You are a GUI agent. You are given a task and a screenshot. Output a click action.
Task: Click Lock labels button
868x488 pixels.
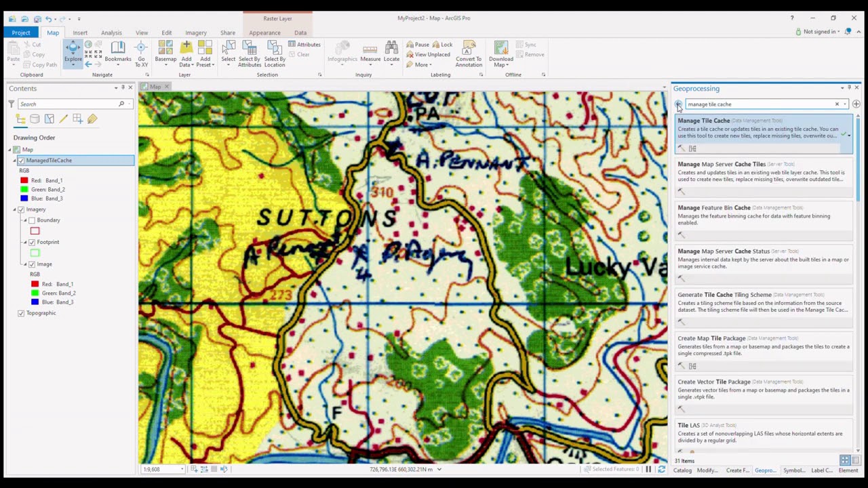pos(443,45)
